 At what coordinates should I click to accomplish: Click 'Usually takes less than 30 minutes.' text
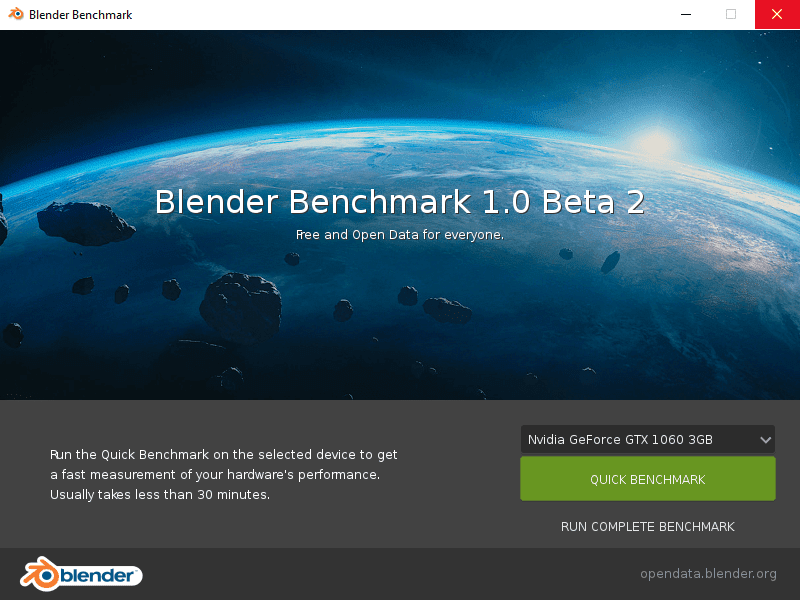tap(160, 494)
